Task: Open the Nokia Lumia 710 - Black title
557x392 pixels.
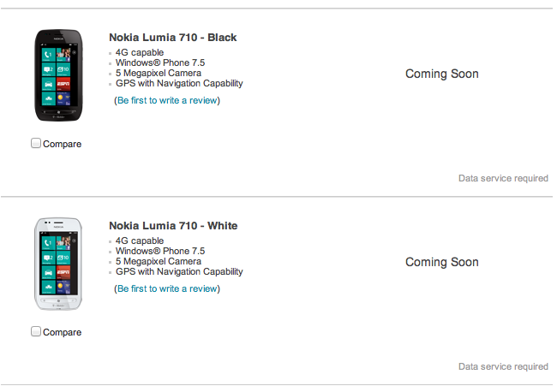Action: coord(172,38)
